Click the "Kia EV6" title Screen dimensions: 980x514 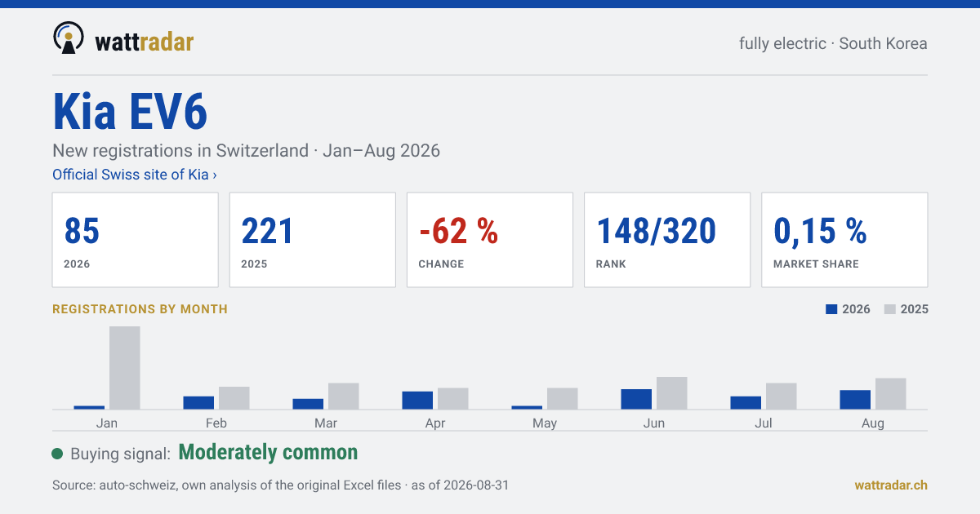point(131,112)
